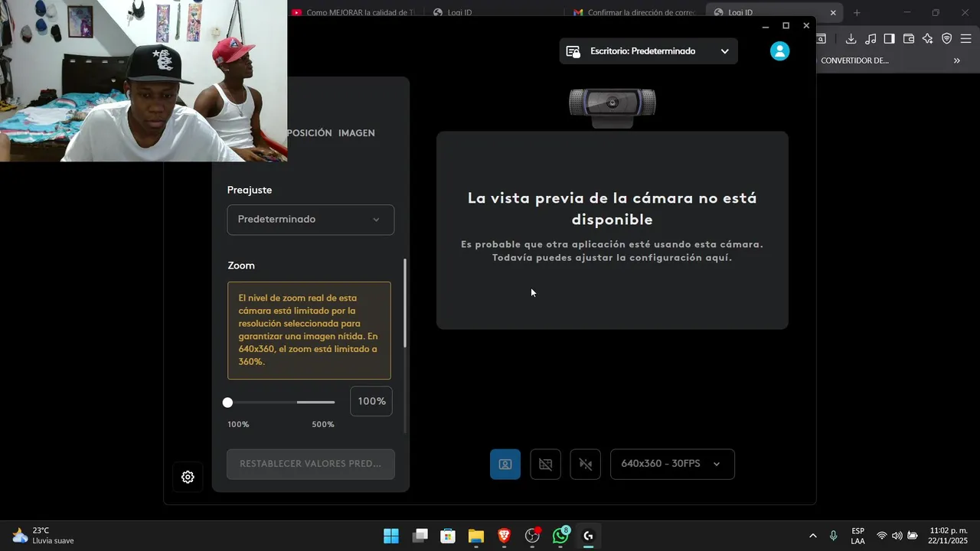Viewport: 980px width, 551px height.
Task: Open Task View on the taskbar
Action: 420,536
